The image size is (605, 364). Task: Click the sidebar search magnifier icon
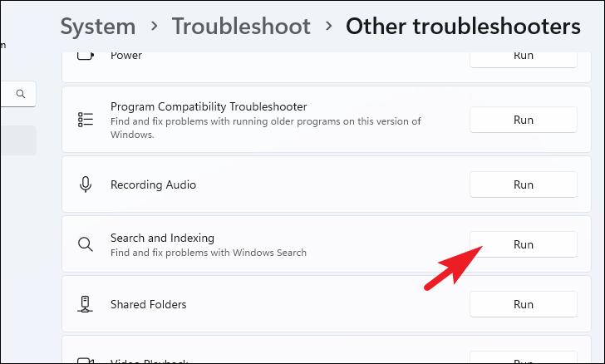pos(21,94)
